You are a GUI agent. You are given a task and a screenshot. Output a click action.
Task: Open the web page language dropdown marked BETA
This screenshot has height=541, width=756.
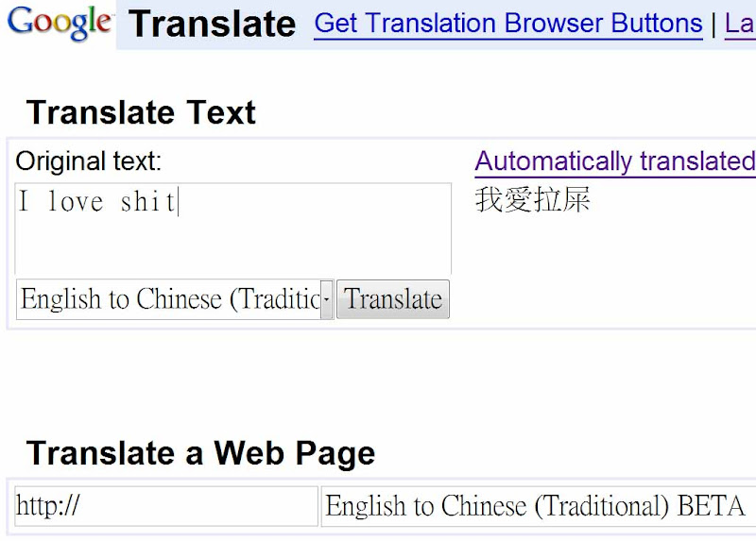click(x=537, y=506)
